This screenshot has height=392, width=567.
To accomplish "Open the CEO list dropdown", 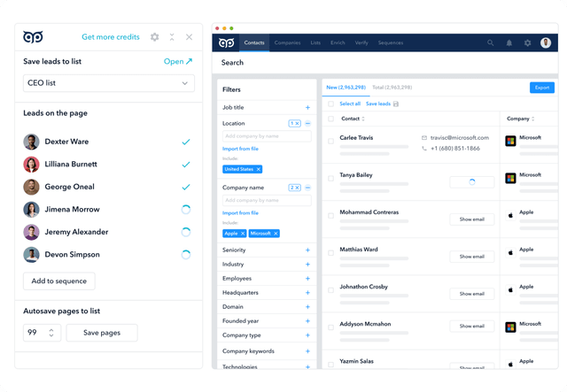I will tap(109, 83).
